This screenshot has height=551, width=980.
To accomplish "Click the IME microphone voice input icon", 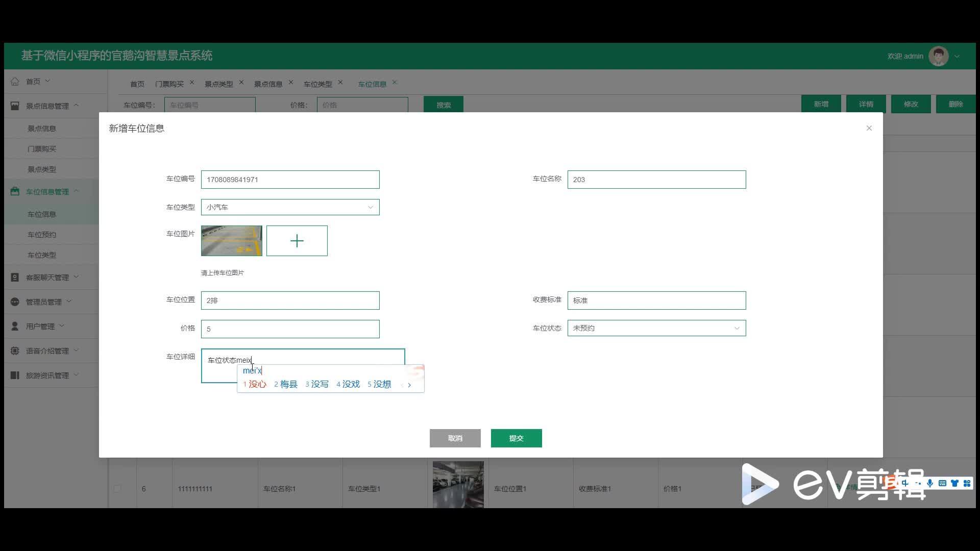I will pos(930,483).
